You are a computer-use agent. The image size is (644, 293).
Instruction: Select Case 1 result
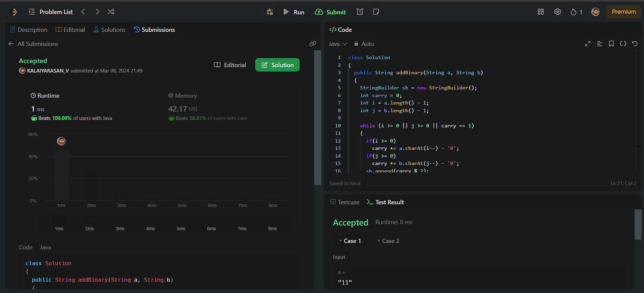(350, 241)
